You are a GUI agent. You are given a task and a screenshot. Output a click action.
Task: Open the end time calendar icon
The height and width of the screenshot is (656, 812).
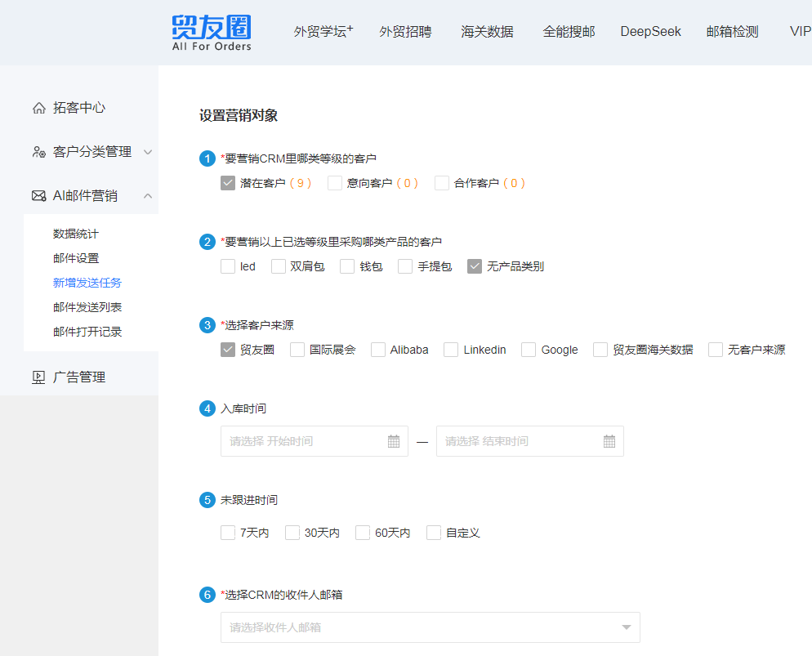[609, 441]
